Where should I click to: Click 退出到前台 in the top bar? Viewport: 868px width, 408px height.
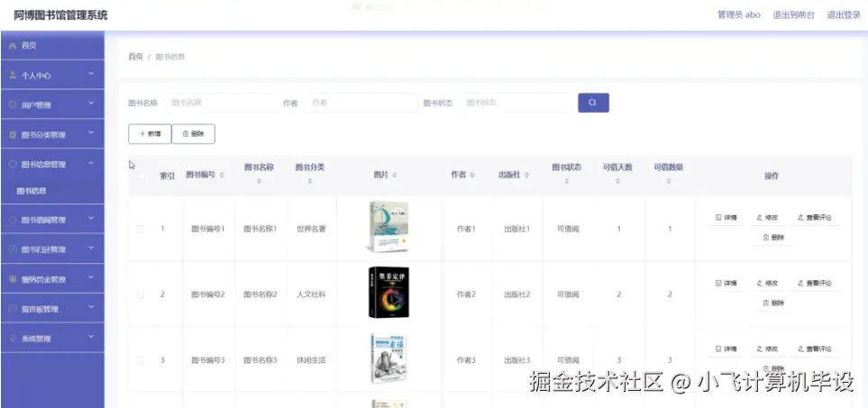pos(794,15)
